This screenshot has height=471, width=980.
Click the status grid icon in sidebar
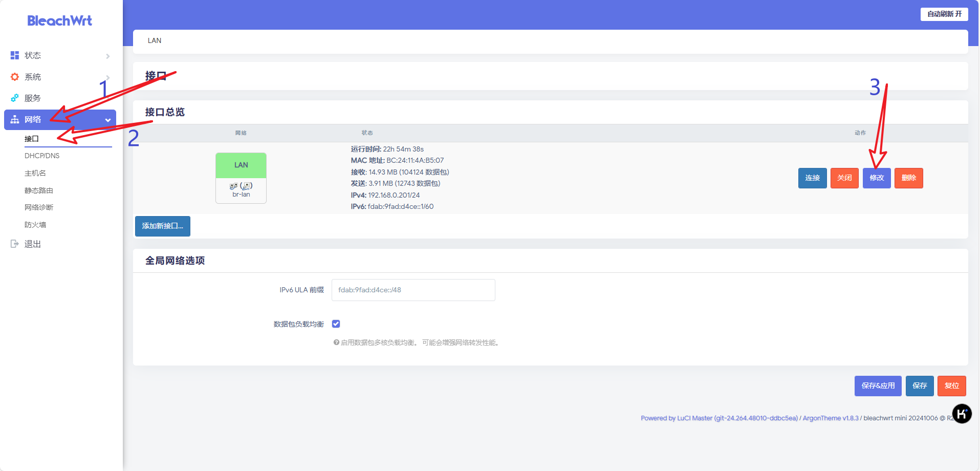15,55
